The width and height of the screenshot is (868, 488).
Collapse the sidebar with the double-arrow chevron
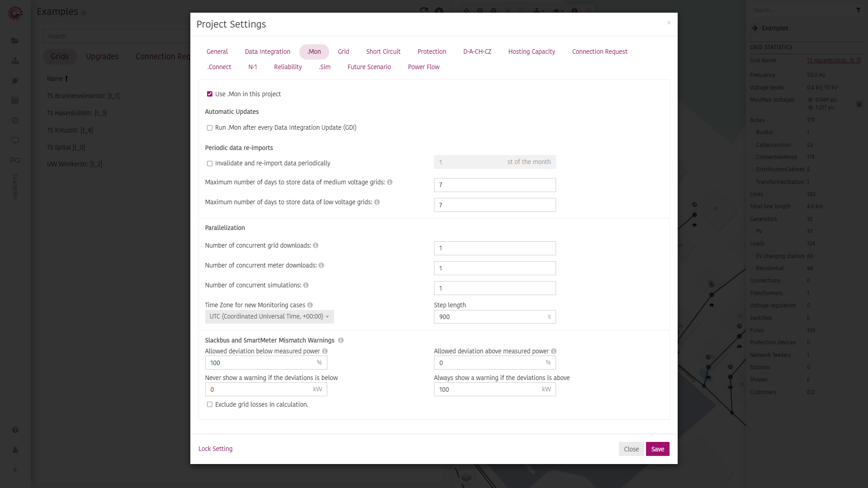tap(15, 470)
